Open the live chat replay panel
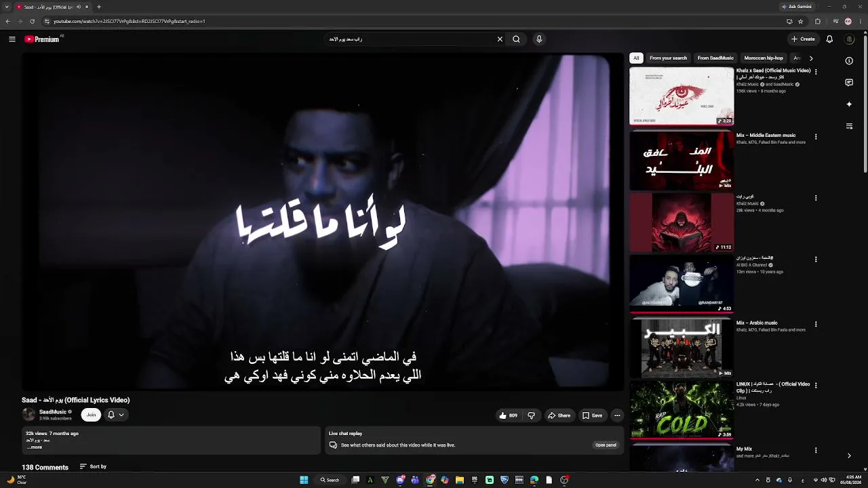This screenshot has height=488, width=868. point(606,445)
